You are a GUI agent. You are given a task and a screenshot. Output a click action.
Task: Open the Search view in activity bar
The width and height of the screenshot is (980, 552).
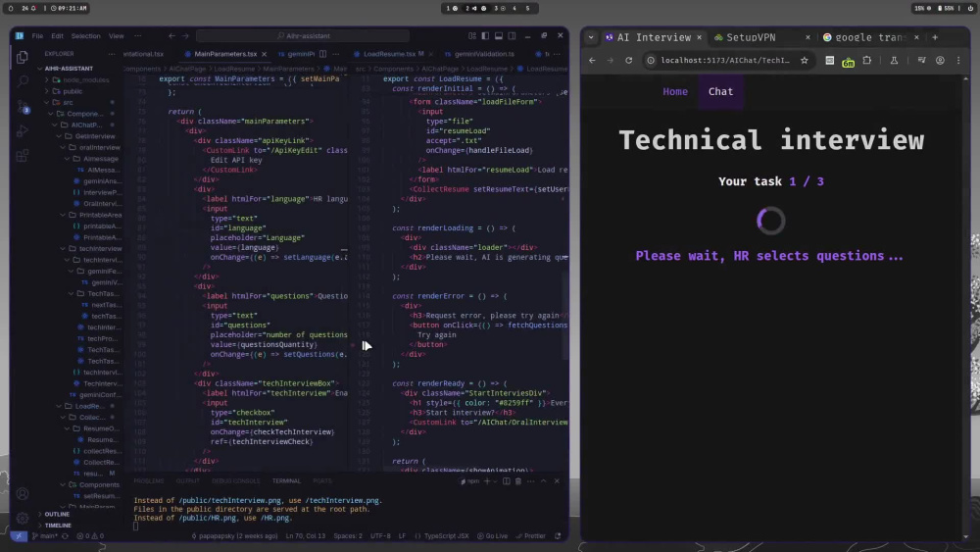coord(23,81)
